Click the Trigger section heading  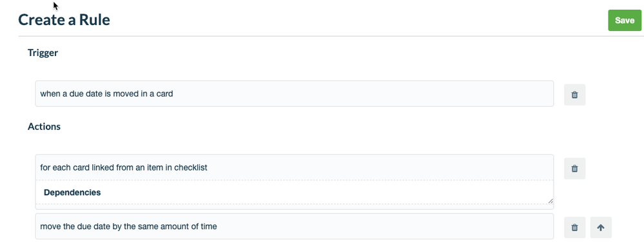pyautogui.click(x=43, y=53)
